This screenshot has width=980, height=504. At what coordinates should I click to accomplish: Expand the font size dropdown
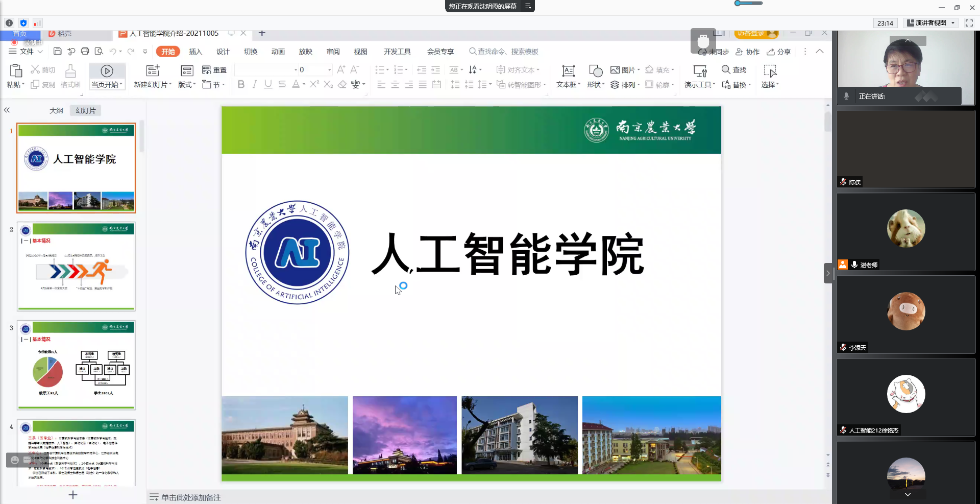(329, 70)
